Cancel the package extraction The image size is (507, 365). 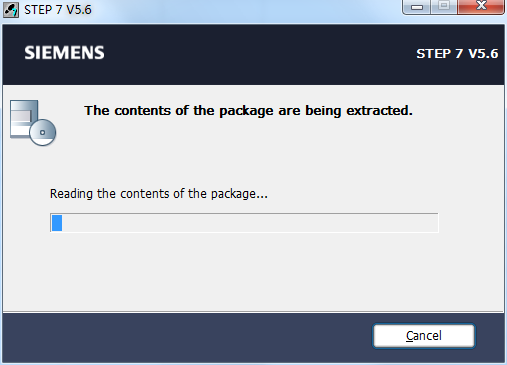[424, 336]
